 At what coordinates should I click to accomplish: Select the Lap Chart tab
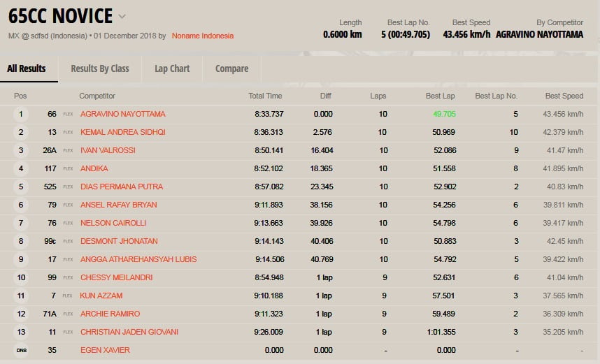click(x=172, y=68)
